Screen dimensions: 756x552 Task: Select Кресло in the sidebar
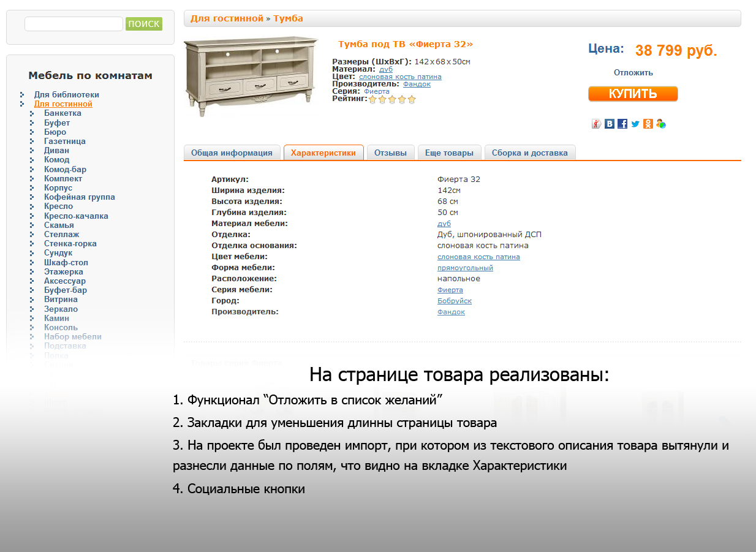(58, 206)
